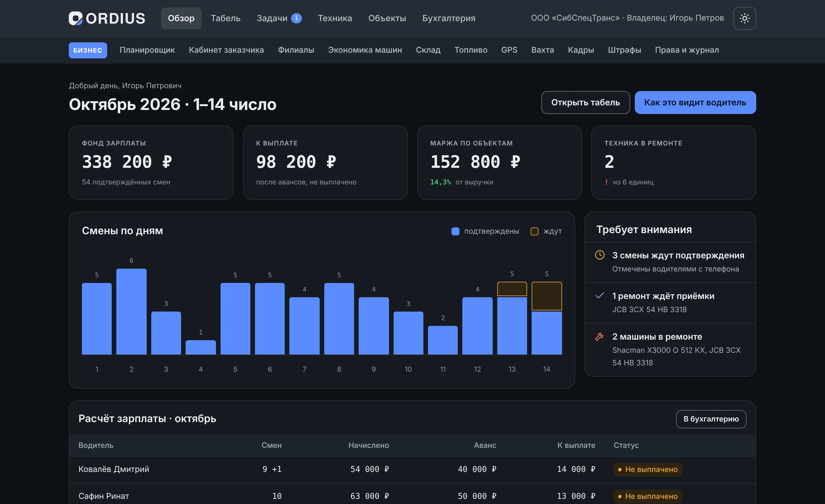Click the orange 'ждут' legend swatch

coord(534,231)
